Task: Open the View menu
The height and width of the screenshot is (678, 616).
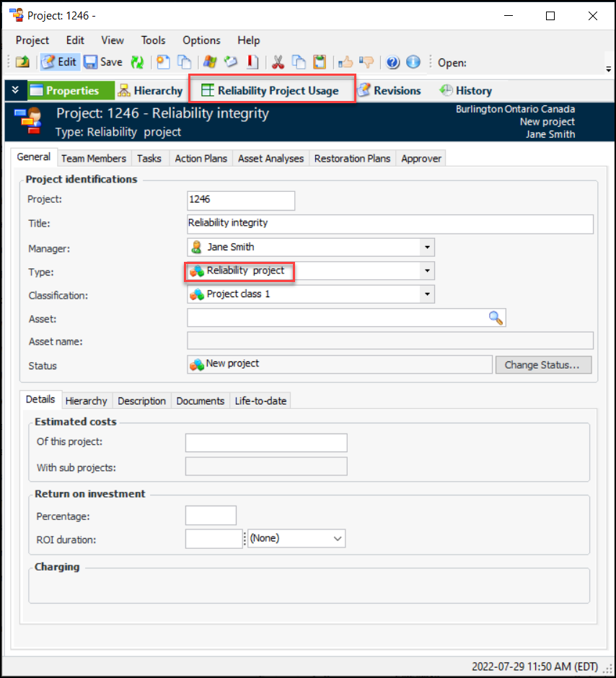Action: point(113,40)
